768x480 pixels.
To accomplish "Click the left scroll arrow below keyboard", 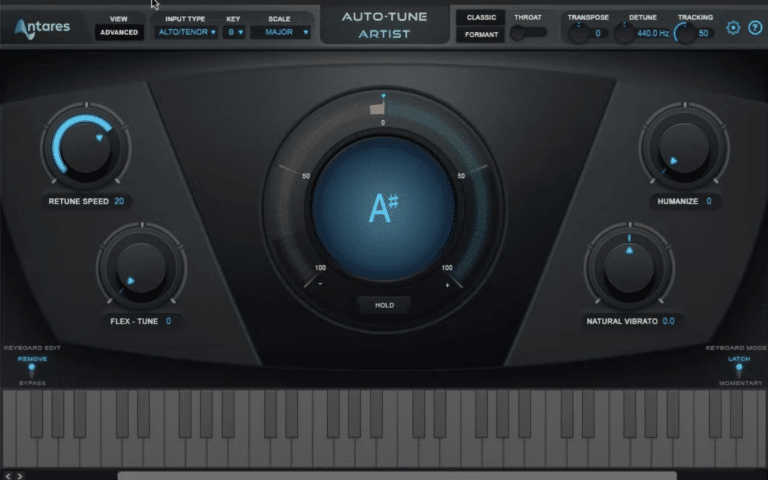I will tap(8, 476).
